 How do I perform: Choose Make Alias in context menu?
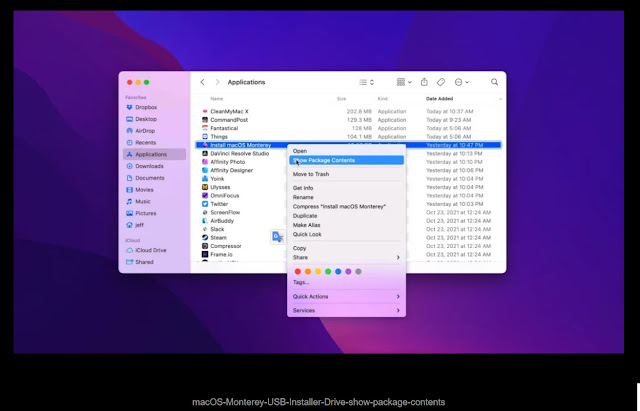(x=346, y=225)
